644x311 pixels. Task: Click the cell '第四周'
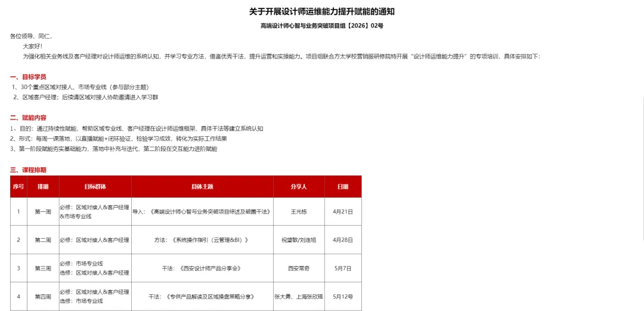43,296
